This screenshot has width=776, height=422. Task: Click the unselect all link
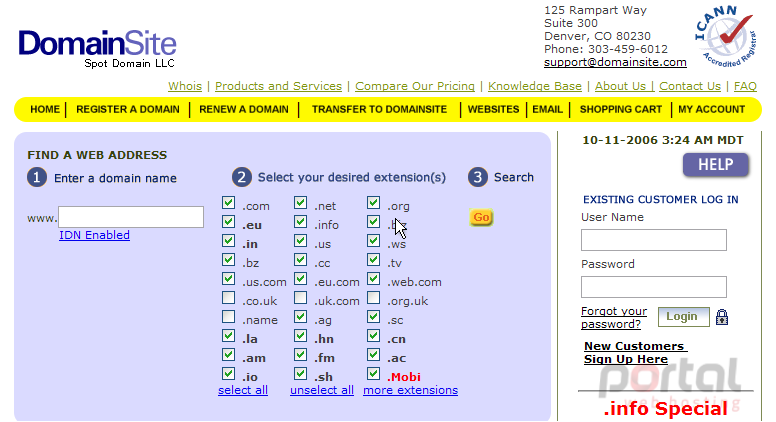pos(322,390)
